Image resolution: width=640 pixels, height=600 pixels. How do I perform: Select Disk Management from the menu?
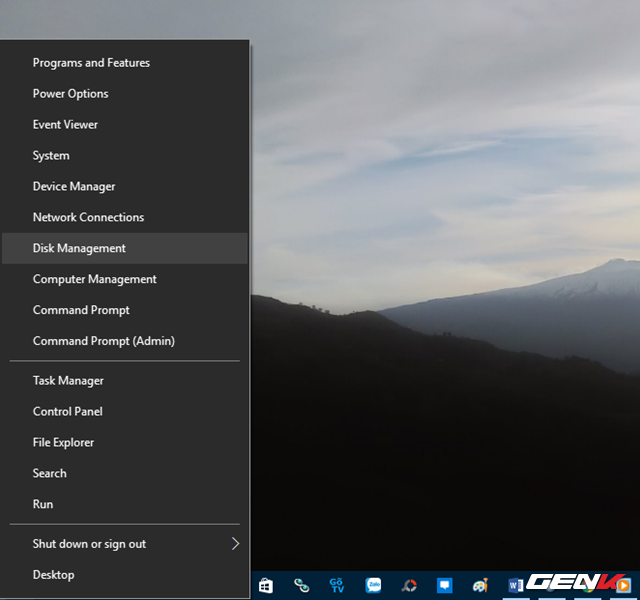point(79,248)
